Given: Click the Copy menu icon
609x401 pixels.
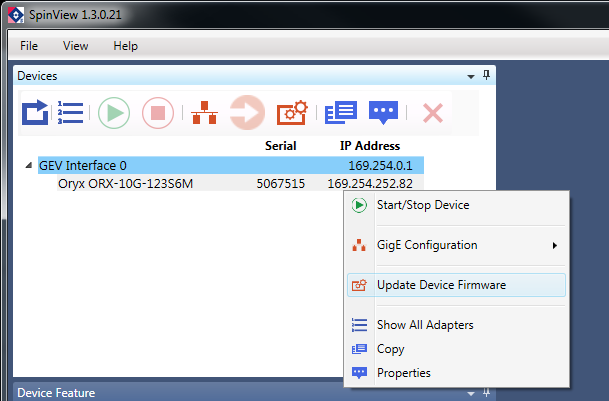Looking at the screenshot, I should click(359, 349).
